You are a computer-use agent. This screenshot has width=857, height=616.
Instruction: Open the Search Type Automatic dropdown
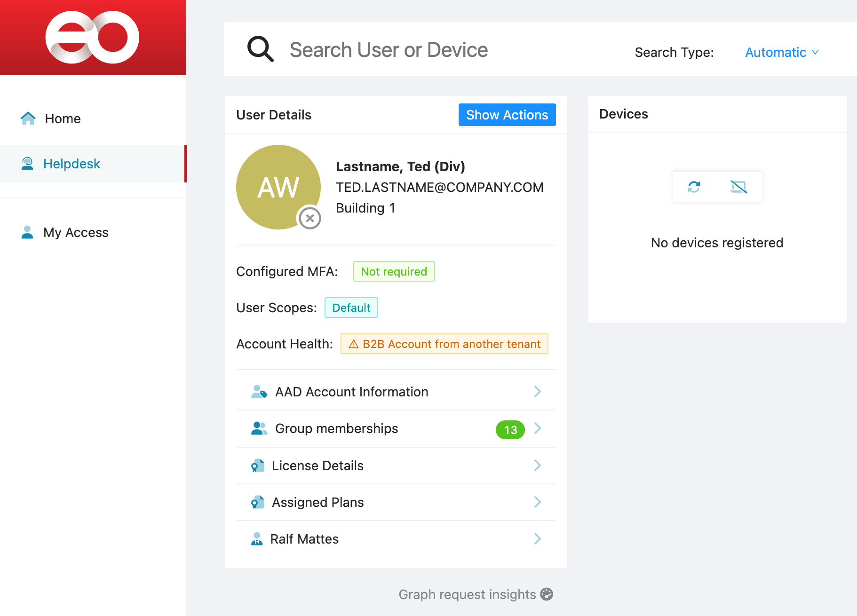point(782,52)
